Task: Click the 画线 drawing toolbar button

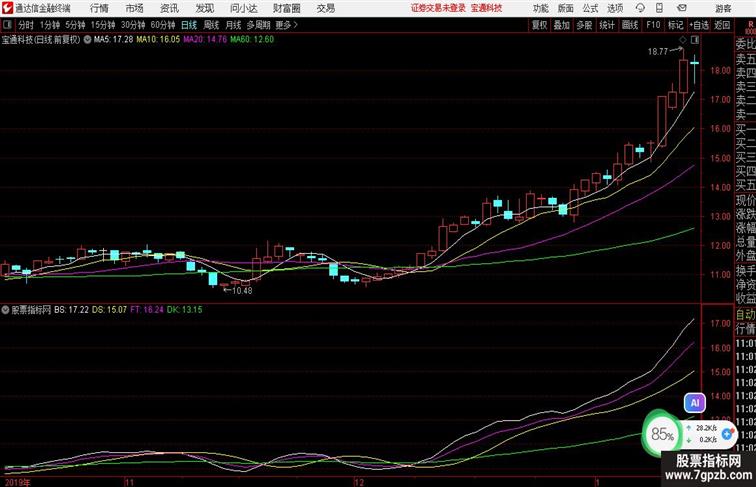Action: click(x=630, y=25)
